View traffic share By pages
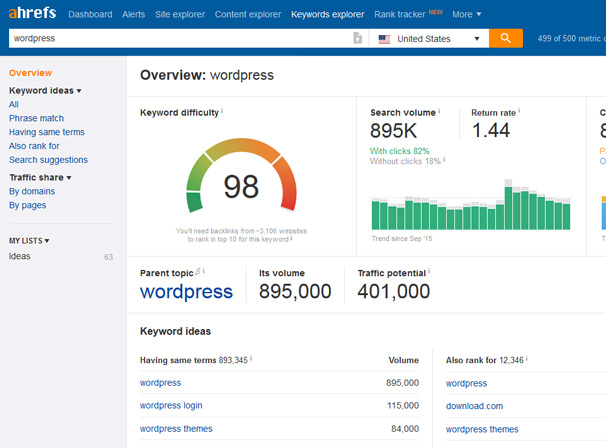 [27, 205]
